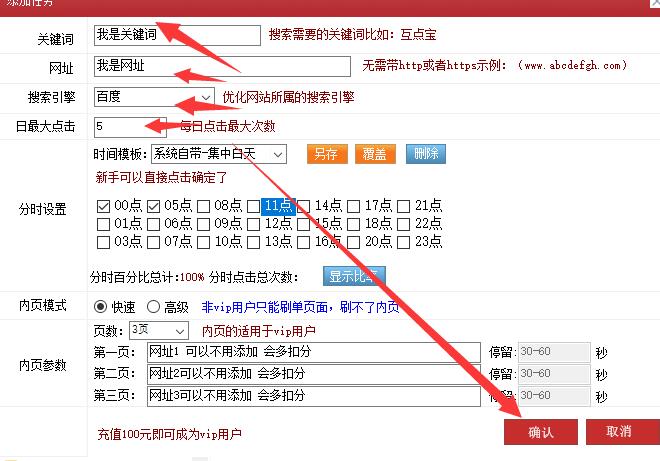Enable the 11点 hour checkbox
660x461 pixels.
tap(254, 206)
